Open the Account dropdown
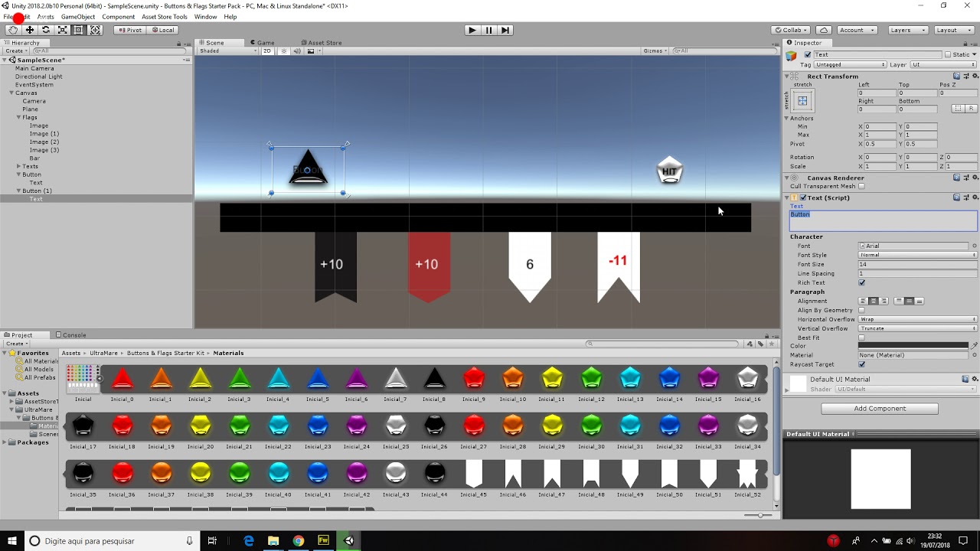Viewport: 980px width, 551px height. pos(856,30)
